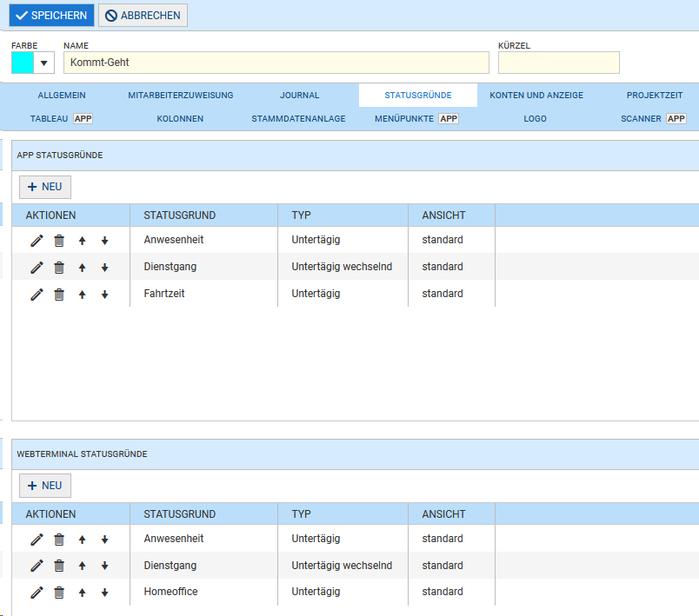Viewport: 699px width, 616px height.
Task: Click Untertägig wechselnd in Webterminal table
Action: pyautogui.click(x=342, y=566)
